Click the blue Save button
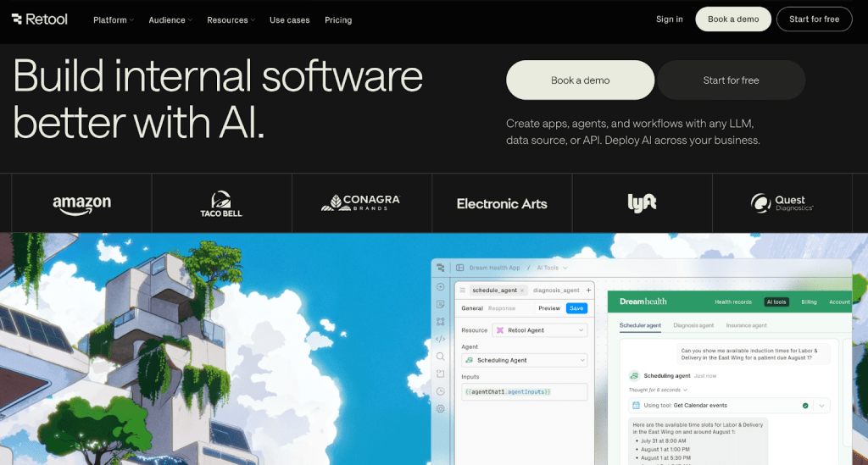The height and width of the screenshot is (465, 868). point(576,308)
